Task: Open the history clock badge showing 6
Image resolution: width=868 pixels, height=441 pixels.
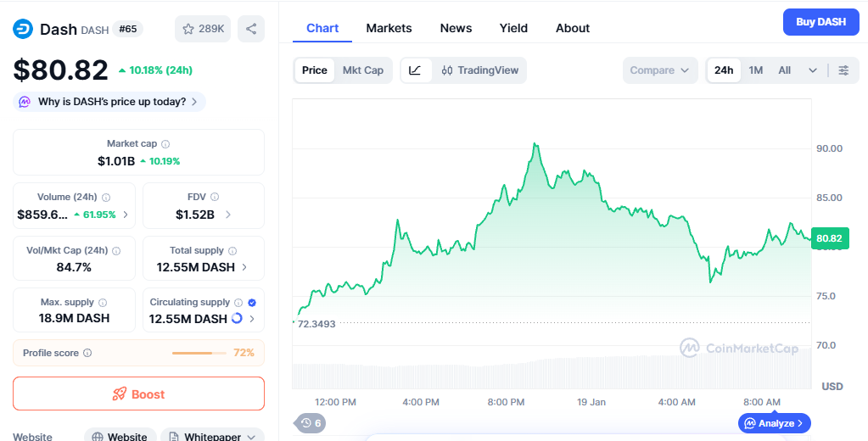Action: pyautogui.click(x=311, y=423)
